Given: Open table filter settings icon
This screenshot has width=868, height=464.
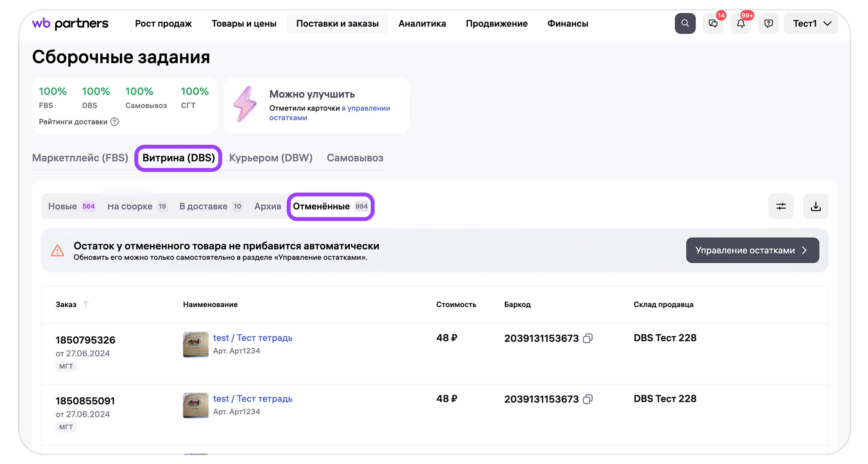Looking at the screenshot, I should tap(781, 206).
